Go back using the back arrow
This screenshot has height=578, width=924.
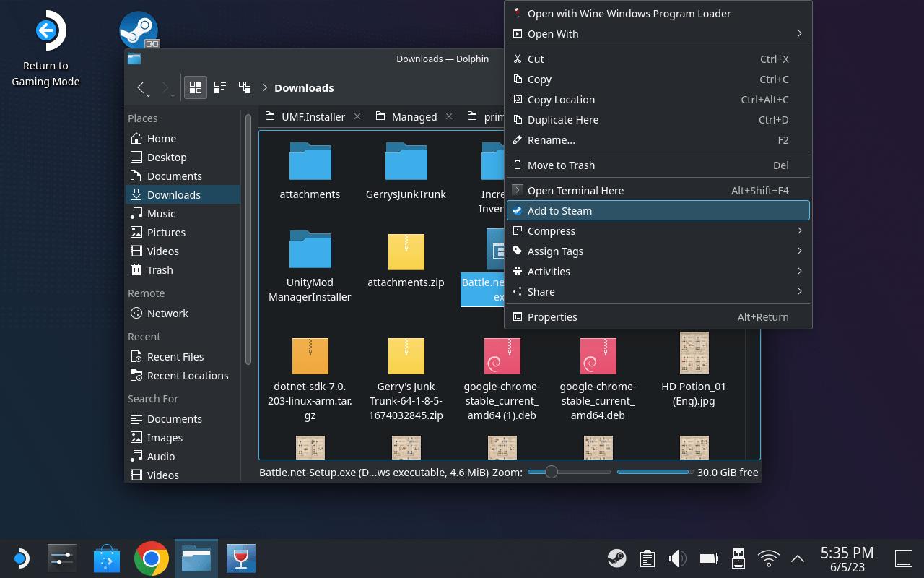coord(141,87)
